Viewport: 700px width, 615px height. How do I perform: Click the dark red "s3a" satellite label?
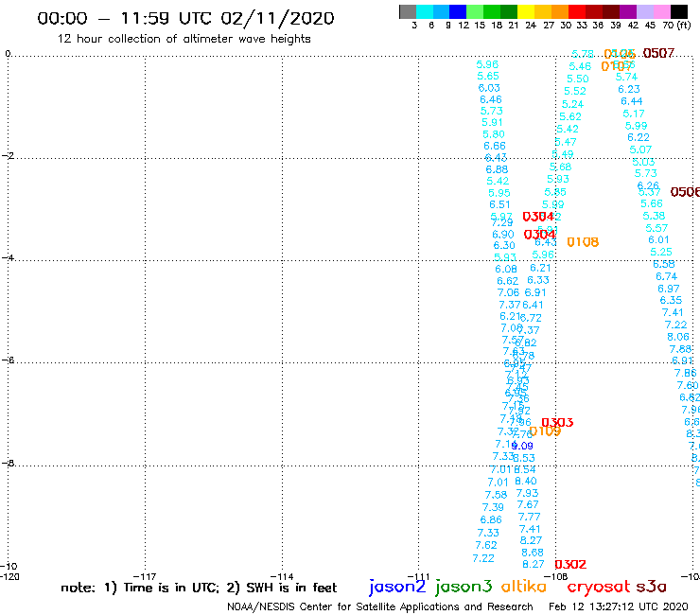[x=651, y=587]
